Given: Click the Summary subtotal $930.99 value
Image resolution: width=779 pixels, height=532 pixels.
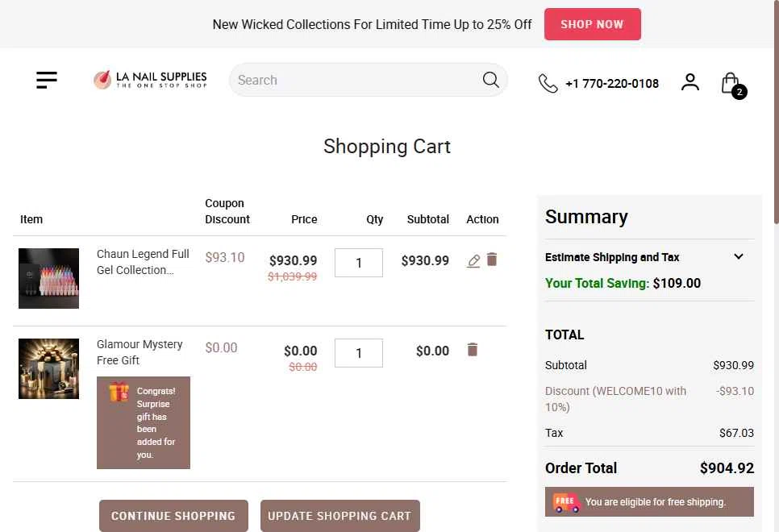Looking at the screenshot, I should [x=733, y=366].
